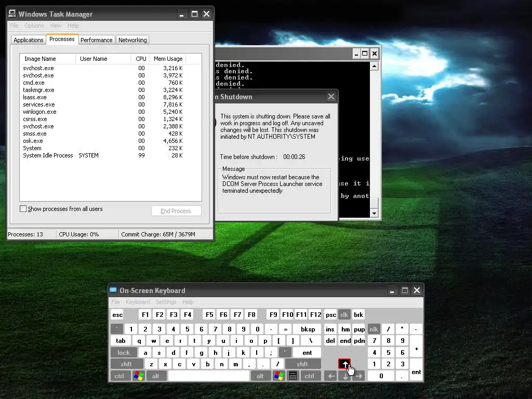Click the command window scroll up arrow

pos(374,66)
